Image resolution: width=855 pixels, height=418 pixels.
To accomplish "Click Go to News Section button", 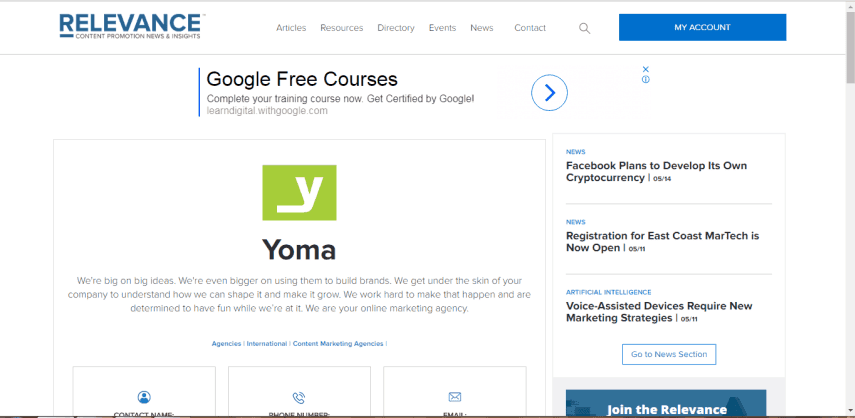I will [x=669, y=354].
